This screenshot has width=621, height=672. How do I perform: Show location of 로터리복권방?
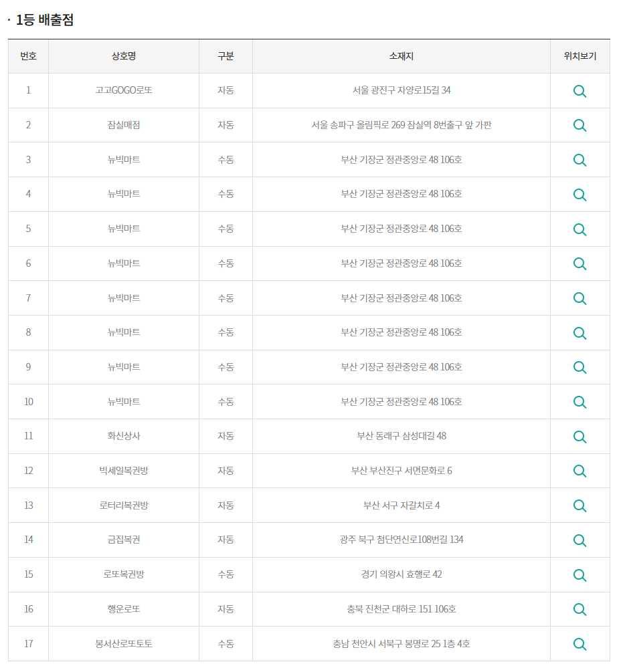[580, 506]
